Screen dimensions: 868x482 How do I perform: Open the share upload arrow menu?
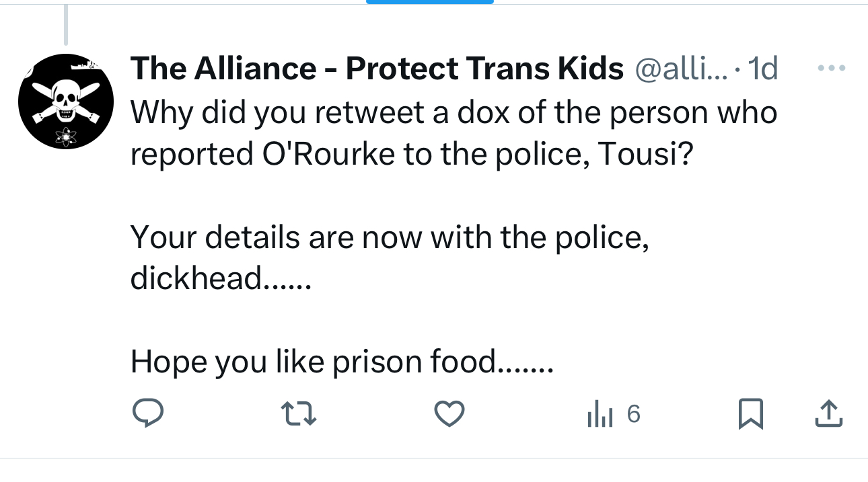[828, 413]
